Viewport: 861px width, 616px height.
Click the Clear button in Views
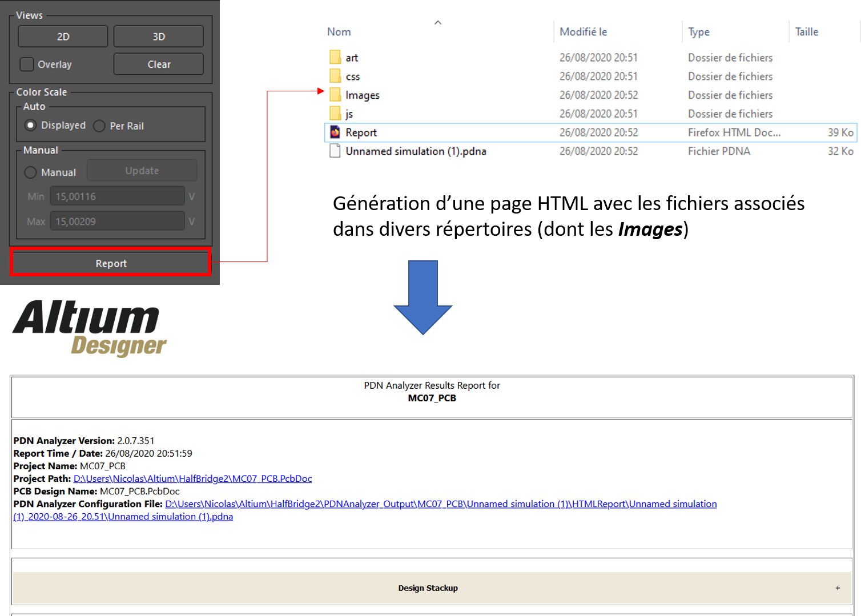[x=159, y=65]
